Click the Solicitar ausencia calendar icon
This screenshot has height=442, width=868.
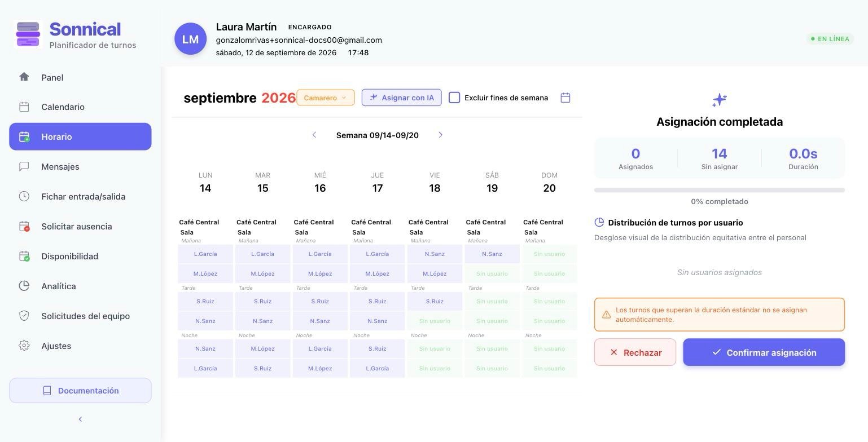[24, 226]
